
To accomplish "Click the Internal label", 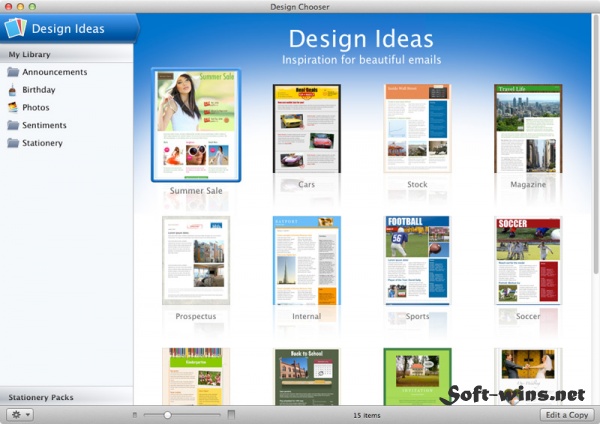I will (x=307, y=316).
